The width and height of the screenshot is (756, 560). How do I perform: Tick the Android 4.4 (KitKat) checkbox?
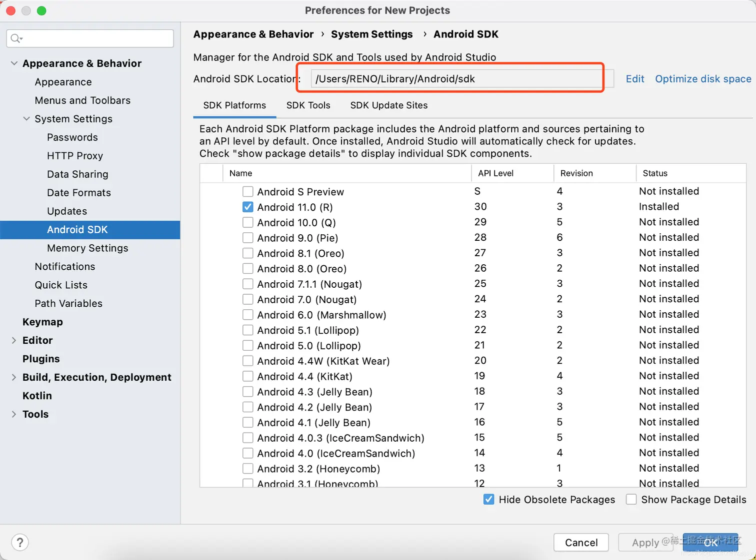247,376
